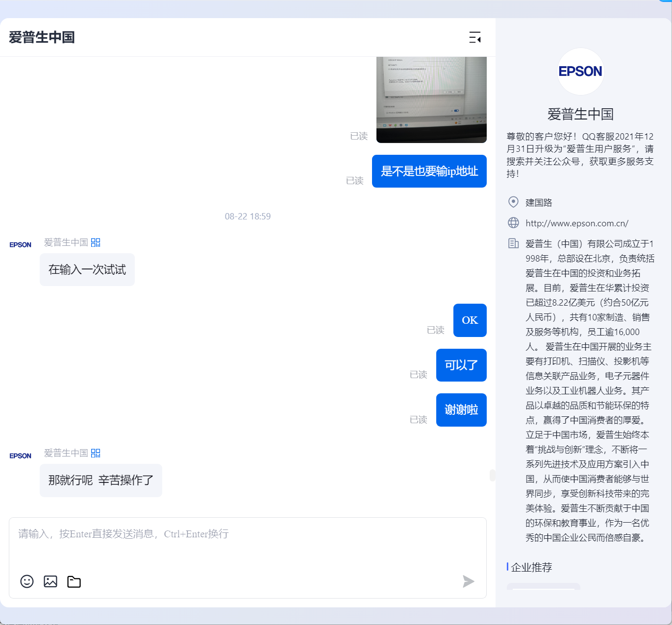Click the large EPSON logo in sidebar

click(x=581, y=72)
